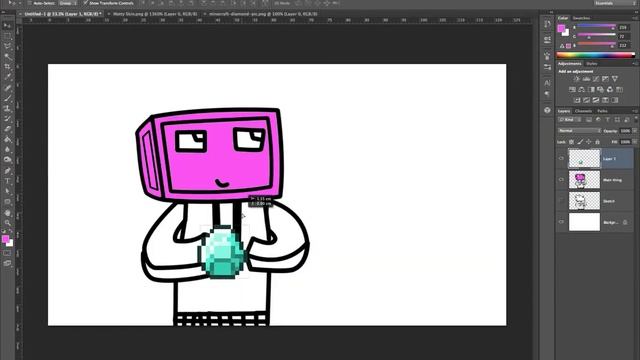Select the Blur tool
640x360 pixels.
7,149
